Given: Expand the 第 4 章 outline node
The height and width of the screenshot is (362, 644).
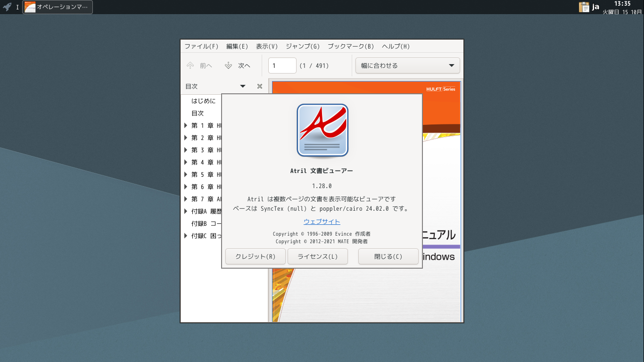Looking at the screenshot, I should click(x=186, y=162).
